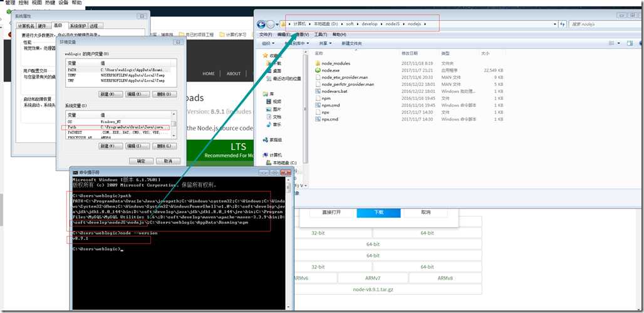Switch to the 硬件 tab in System Properties
The width and height of the screenshot is (644, 313).
[x=43, y=26]
